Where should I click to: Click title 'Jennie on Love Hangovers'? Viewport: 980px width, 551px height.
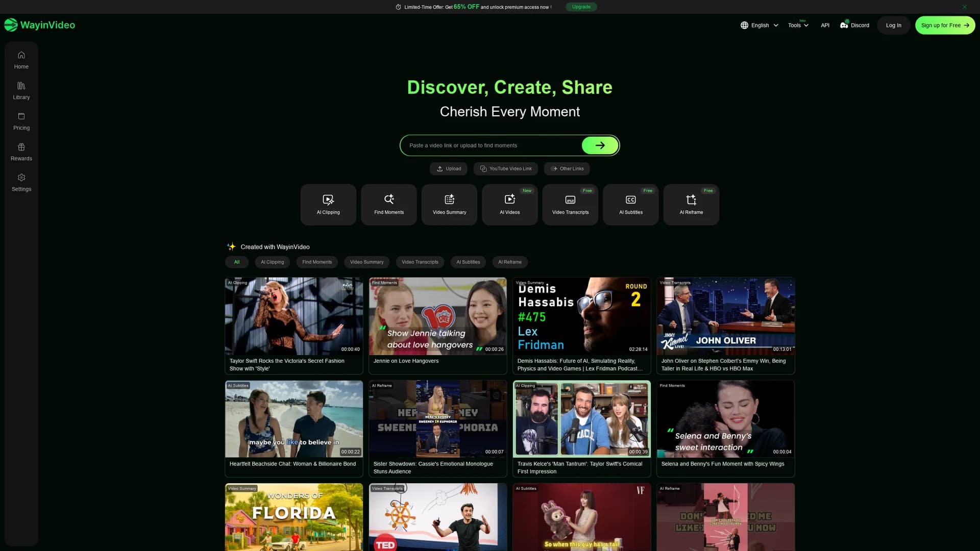[406, 361]
